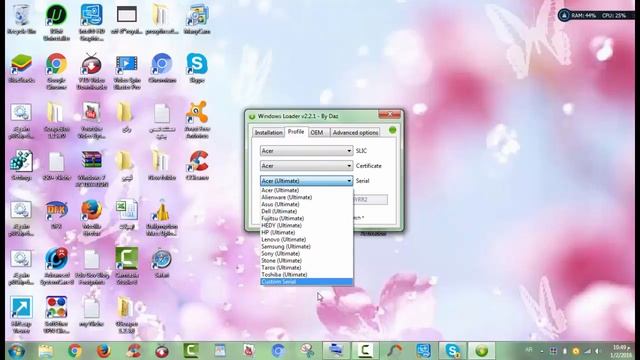Select Stone (Ultimate) serial entry

coord(307,260)
